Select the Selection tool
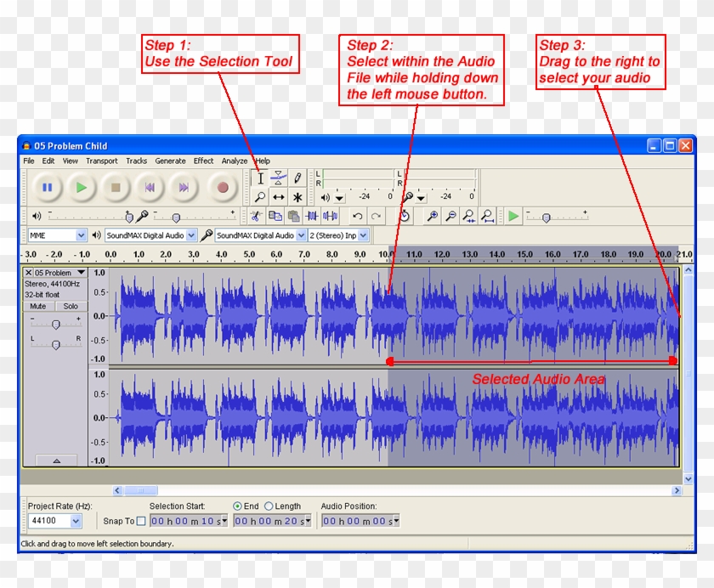This screenshot has width=714, height=588. (260, 178)
